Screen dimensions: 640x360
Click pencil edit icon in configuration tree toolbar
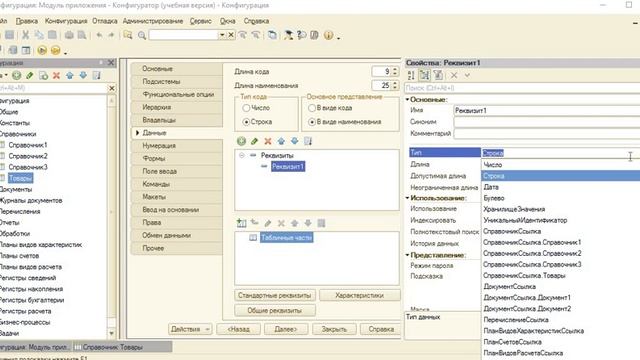click(x=30, y=76)
